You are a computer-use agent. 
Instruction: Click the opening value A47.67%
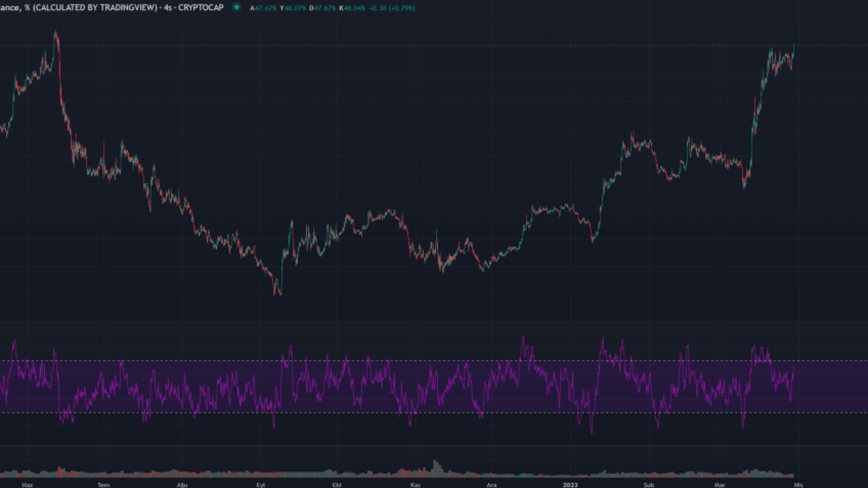pos(263,7)
